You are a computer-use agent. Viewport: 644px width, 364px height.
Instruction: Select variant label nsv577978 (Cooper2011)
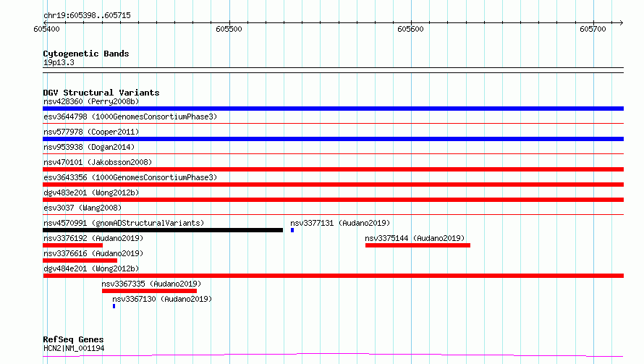[x=91, y=132]
